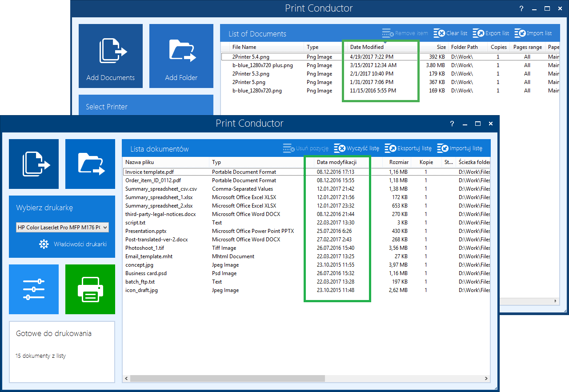The height and width of the screenshot is (392, 569).
Task: Select Business card.psd row
Action: (x=307, y=273)
